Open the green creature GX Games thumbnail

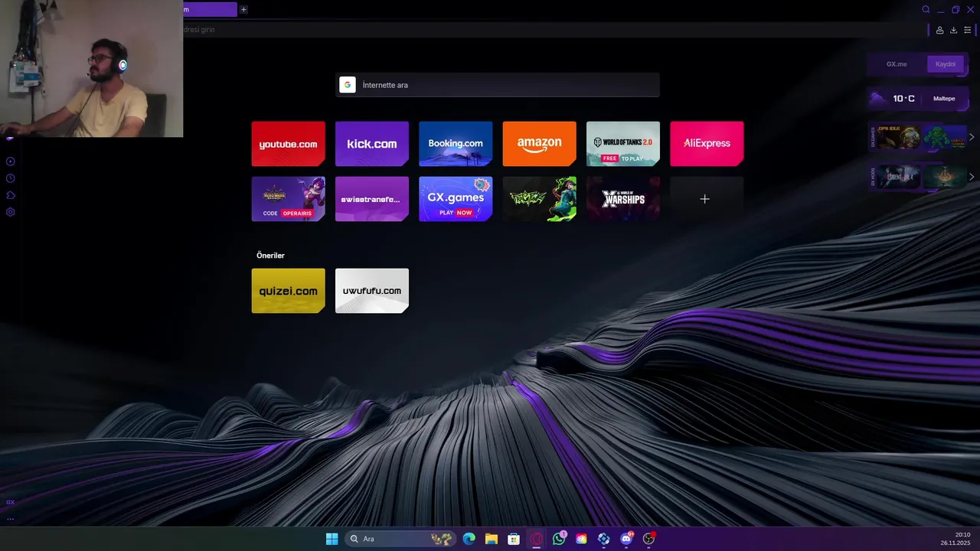click(x=945, y=138)
